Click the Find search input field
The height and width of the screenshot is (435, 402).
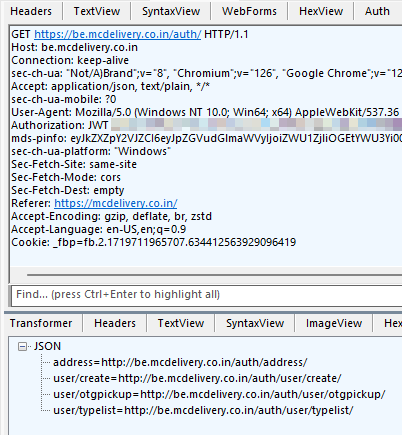[x=207, y=295]
